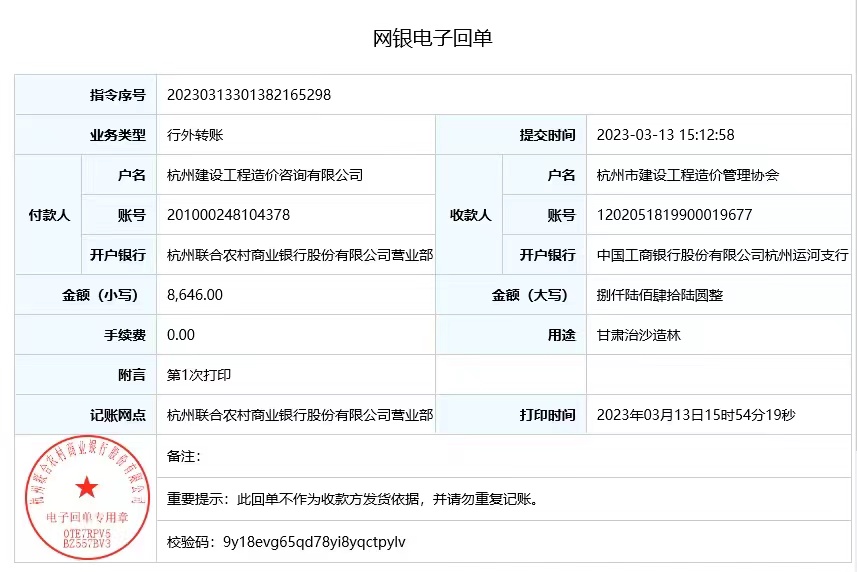
Task: Click the handling fee value 0.00
Action: pos(181,335)
